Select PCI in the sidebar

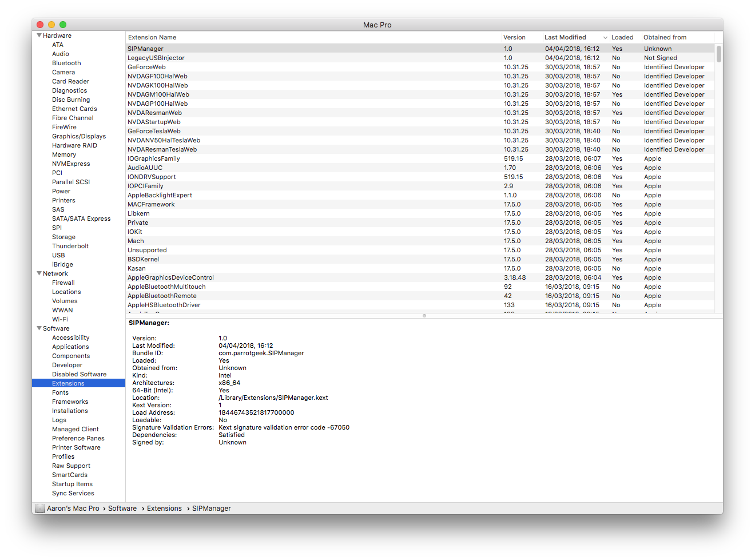[57, 173]
